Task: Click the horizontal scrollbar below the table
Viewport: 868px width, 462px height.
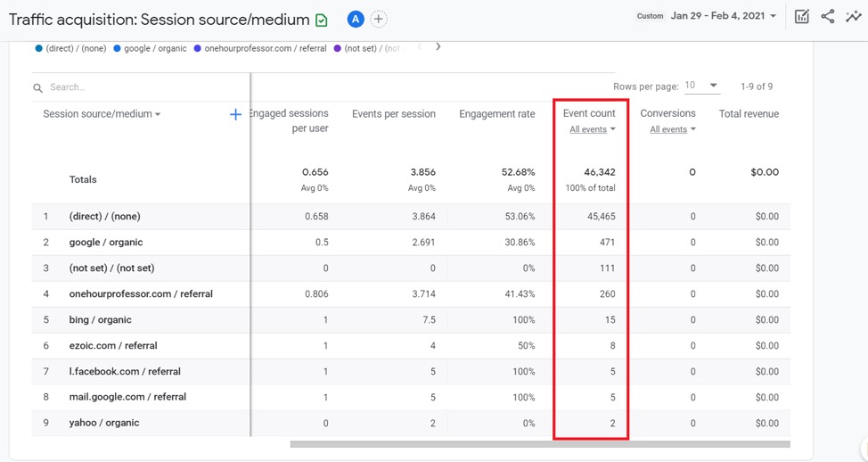Action: 539,443
